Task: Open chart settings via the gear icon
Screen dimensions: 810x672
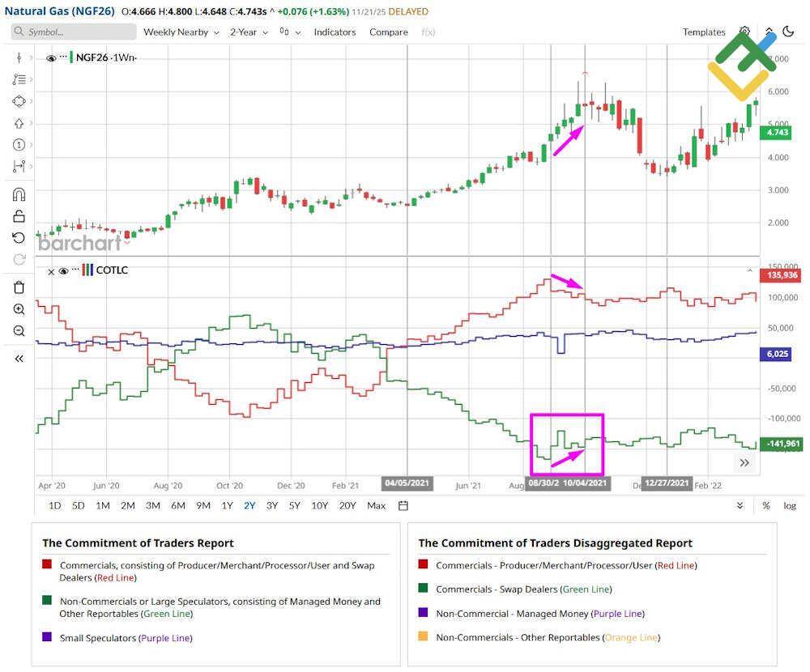Action: point(744,32)
